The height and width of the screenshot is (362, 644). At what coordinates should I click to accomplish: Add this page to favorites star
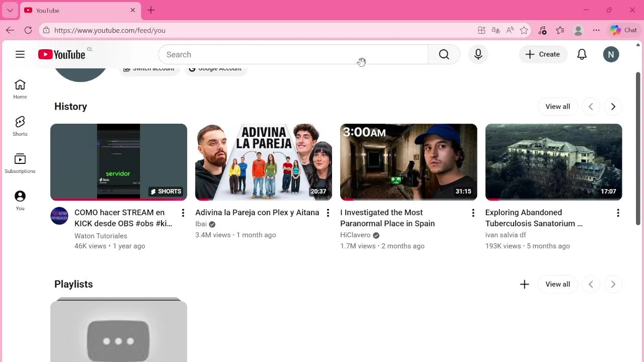pyautogui.click(x=524, y=30)
